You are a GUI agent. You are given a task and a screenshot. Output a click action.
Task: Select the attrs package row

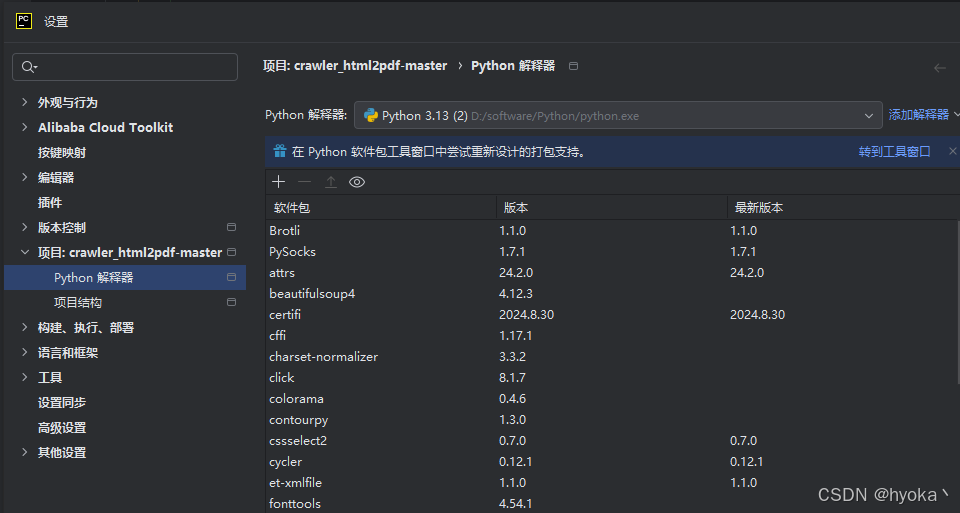[x=610, y=272]
